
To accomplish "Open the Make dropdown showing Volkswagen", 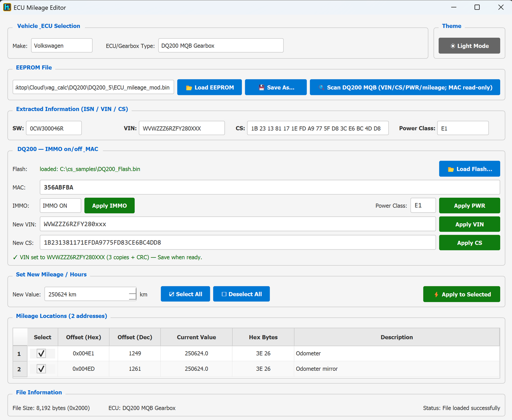I will coord(62,45).
